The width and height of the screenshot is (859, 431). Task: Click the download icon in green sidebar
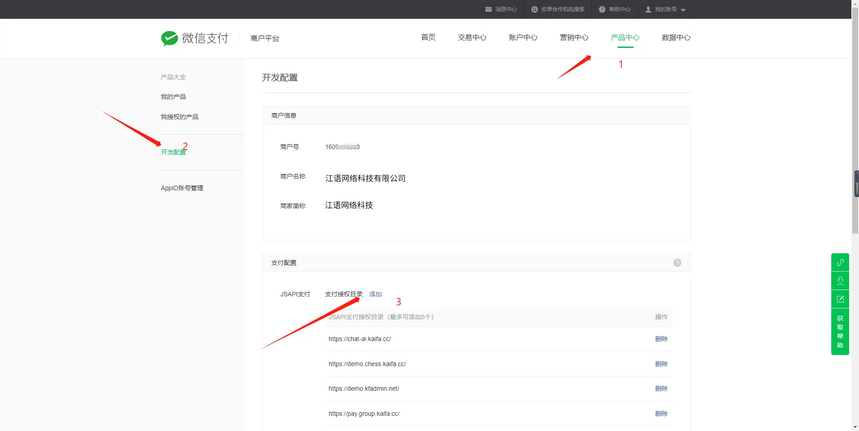tap(840, 280)
